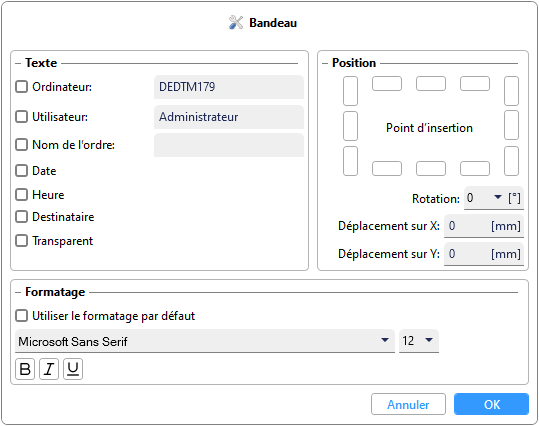Click the Déplacement sur X field
Viewport: 539px width, 426px height.
(484, 226)
